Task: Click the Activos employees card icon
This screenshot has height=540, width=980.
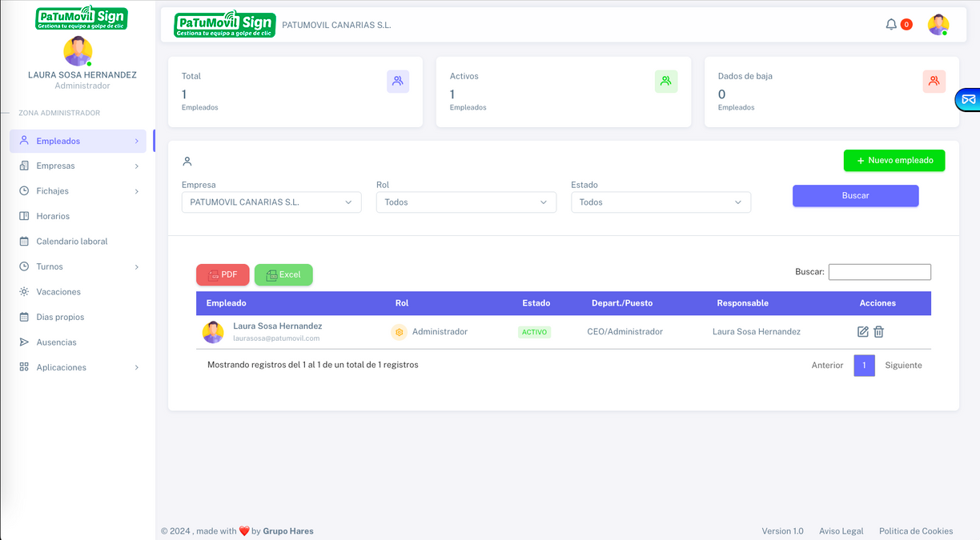Action: coord(665,81)
